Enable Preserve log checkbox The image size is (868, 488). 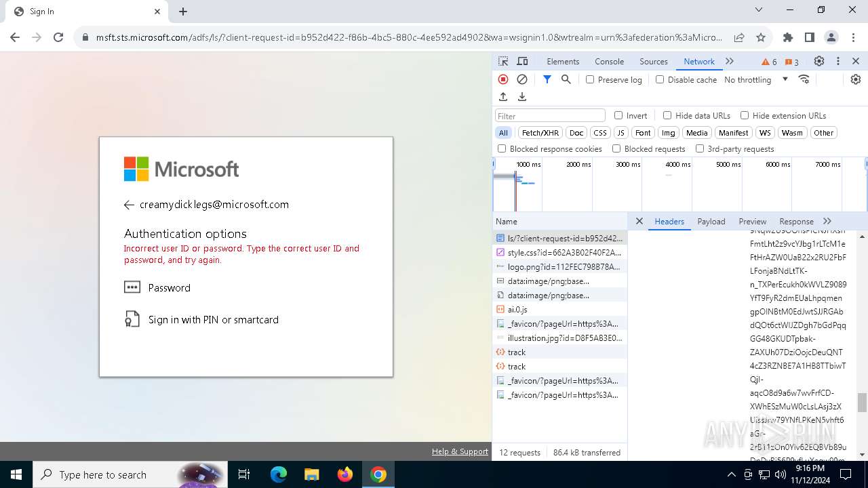(590, 79)
